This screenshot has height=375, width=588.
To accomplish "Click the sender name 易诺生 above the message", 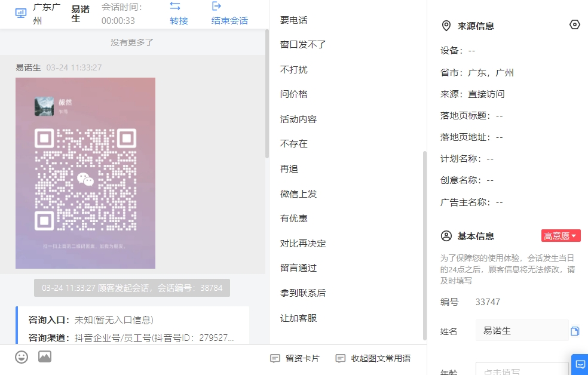I will [28, 67].
